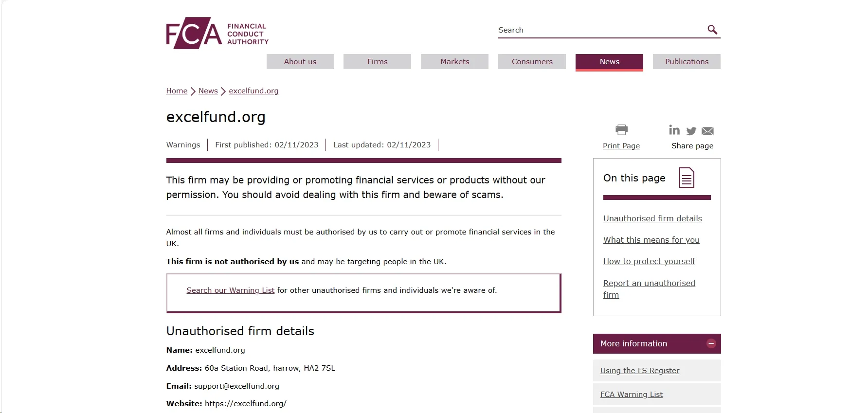Select the Markets navigation tab
The width and height of the screenshot is (868, 413).
(454, 62)
